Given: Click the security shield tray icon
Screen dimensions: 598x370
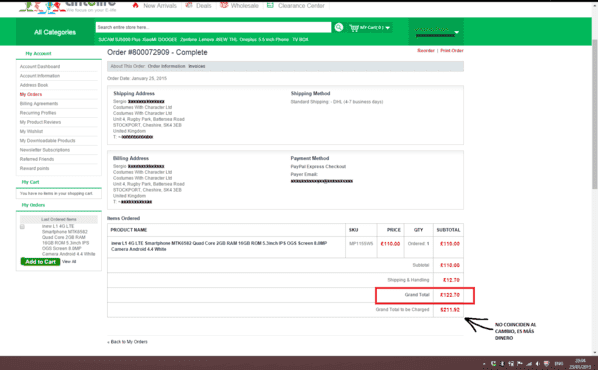Looking at the screenshot, I should [547, 364].
